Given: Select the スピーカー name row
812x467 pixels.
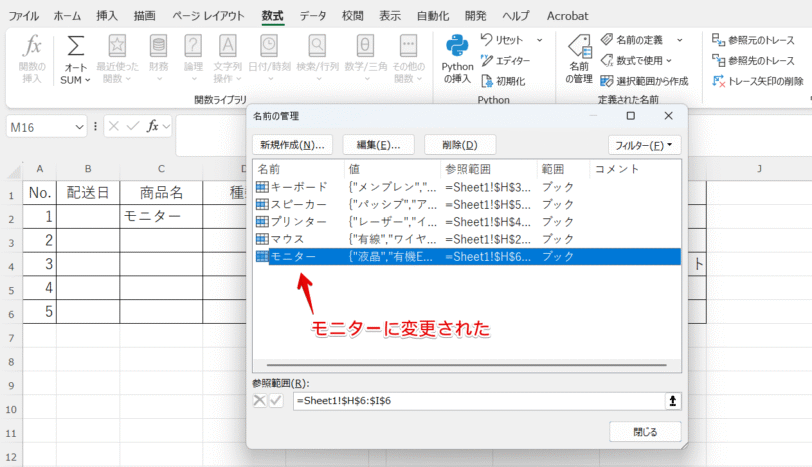Looking at the screenshot, I should (x=467, y=205).
